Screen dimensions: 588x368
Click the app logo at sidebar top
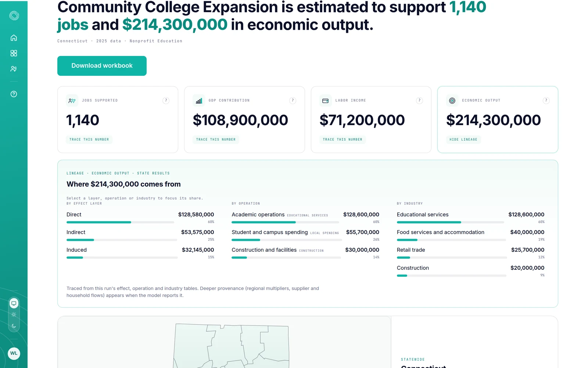click(x=14, y=15)
